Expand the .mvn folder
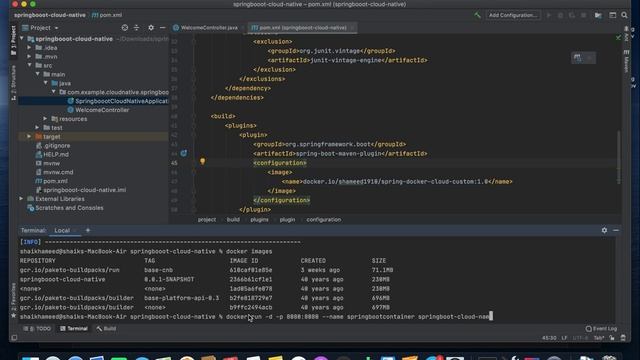Image resolution: width=640 pixels, height=360 pixels. coord(29,57)
